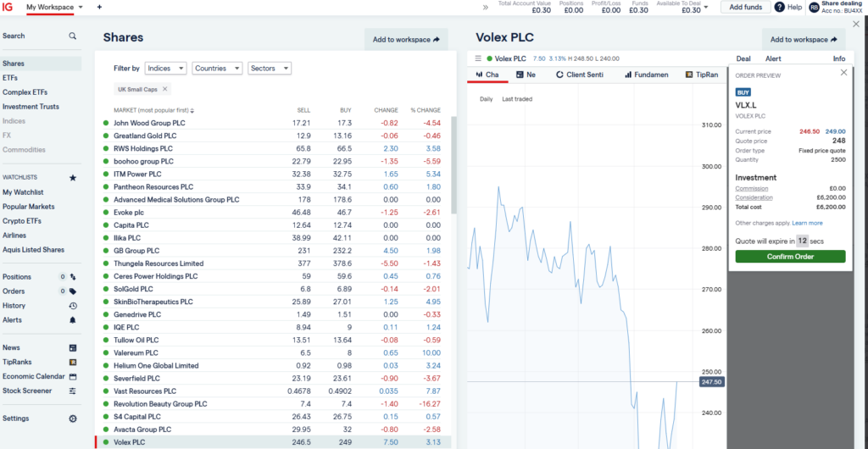Open the Indices filter dropdown
The image size is (868, 449).
(x=166, y=69)
